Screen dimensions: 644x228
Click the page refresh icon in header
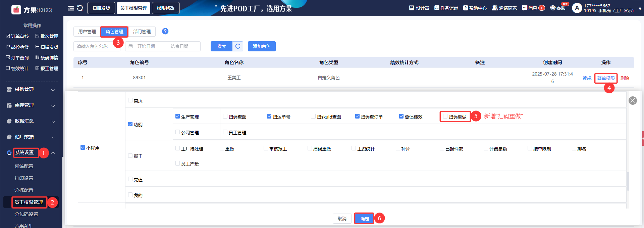[80, 8]
